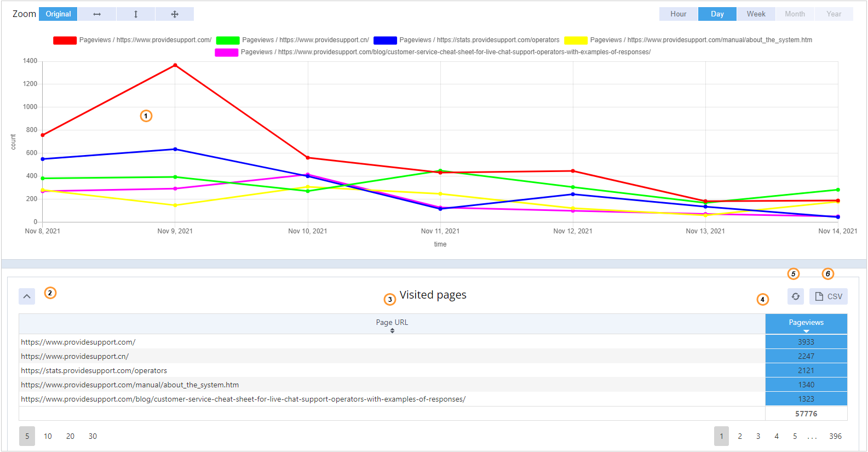The width and height of the screenshot is (868, 452).
Task: Switch chart grouping to Year
Action: 834,14
